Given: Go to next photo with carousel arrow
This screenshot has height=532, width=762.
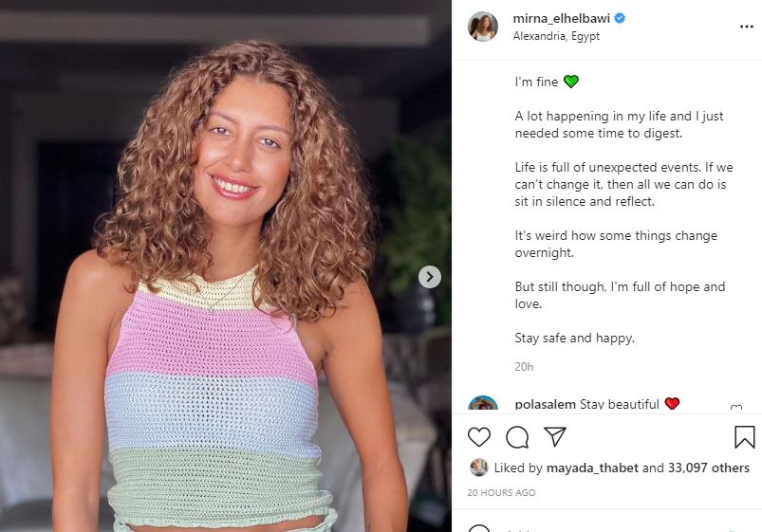Looking at the screenshot, I should (x=430, y=277).
